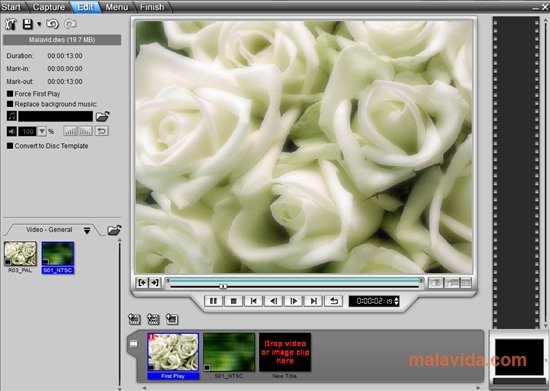Set mark-in point bracket button
550x391 pixels.
point(142,283)
